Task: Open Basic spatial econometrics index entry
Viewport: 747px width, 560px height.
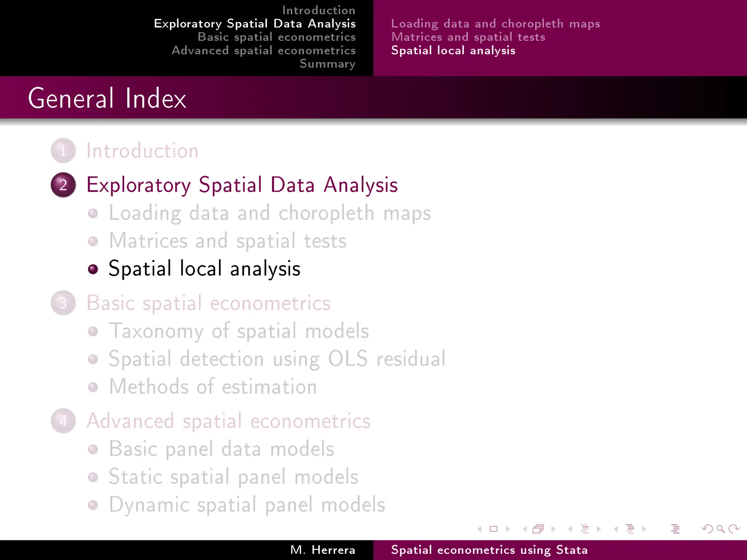Action: (209, 303)
